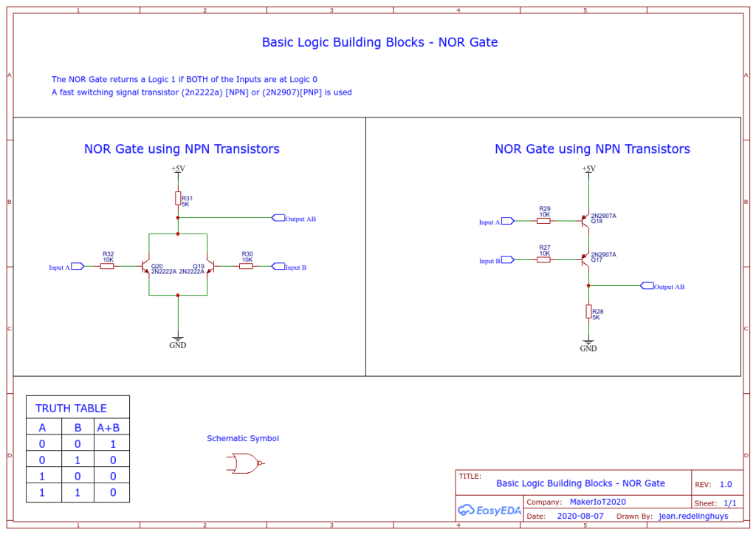Select resistor R30 10K symbol
The image size is (756, 535).
coord(246,266)
